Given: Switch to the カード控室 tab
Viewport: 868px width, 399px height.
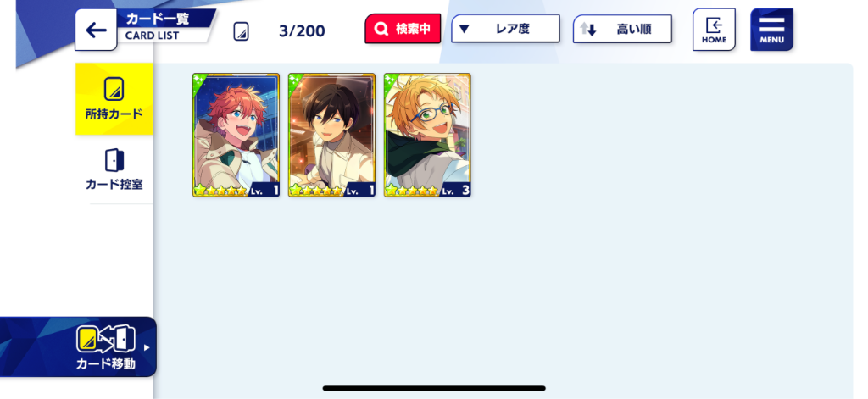Looking at the screenshot, I should point(114,169).
